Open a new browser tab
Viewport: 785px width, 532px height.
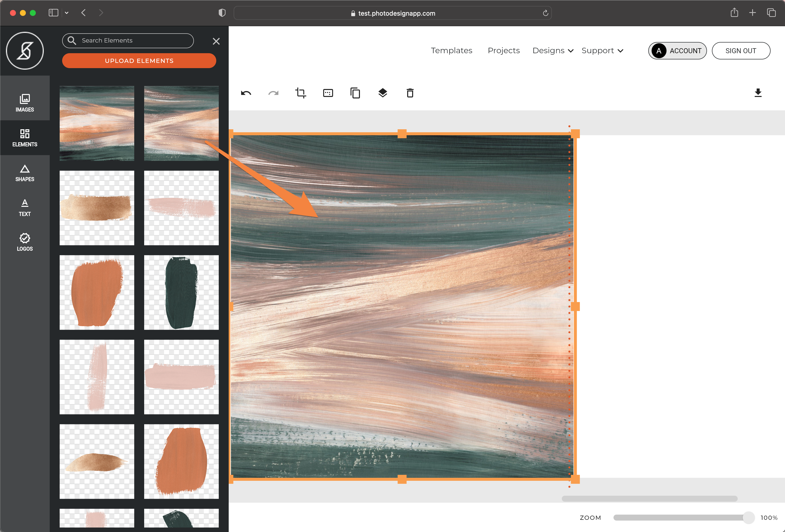[x=753, y=13]
